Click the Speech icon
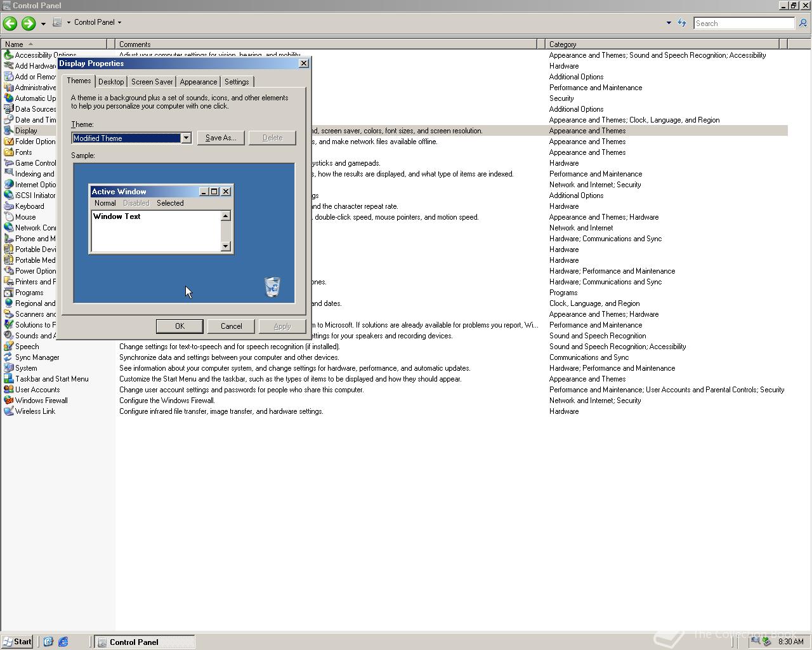 [x=8, y=347]
